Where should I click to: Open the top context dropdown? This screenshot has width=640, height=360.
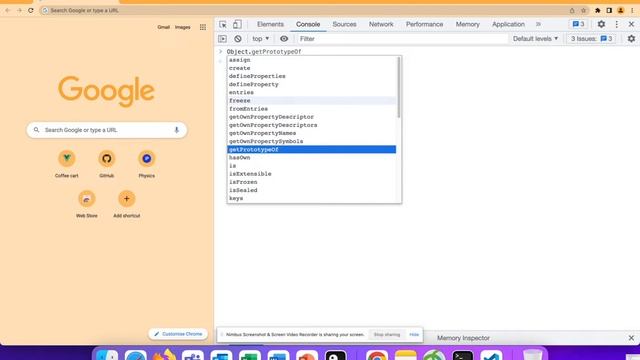[x=260, y=39]
